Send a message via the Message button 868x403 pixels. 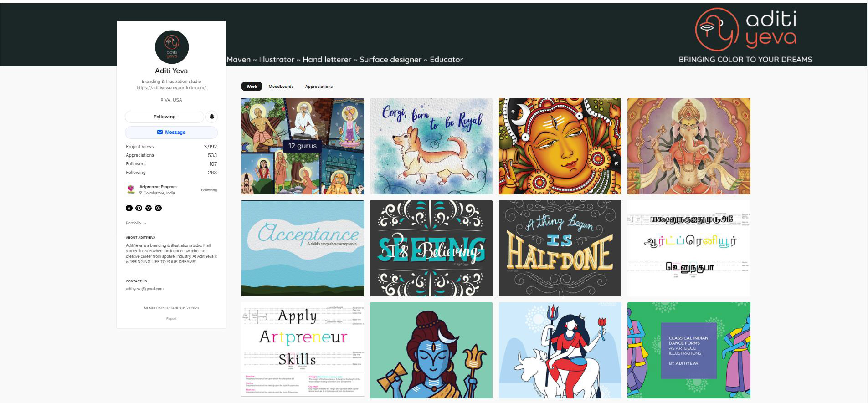pyautogui.click(x=171, y=132)
